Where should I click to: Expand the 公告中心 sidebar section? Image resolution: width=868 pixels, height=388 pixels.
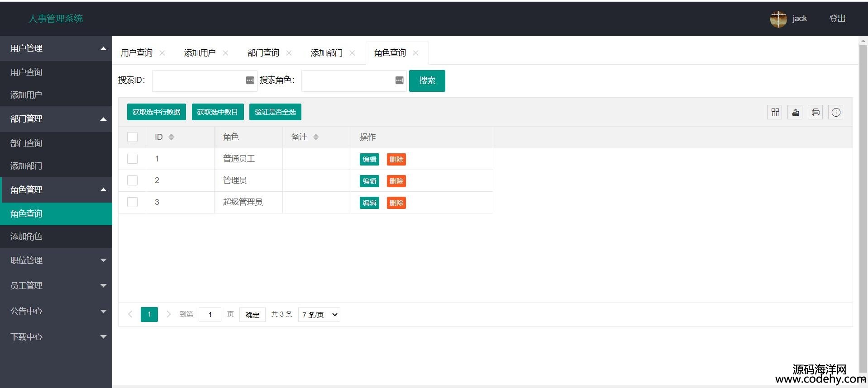pyautogui.click(x=56, y=311)
